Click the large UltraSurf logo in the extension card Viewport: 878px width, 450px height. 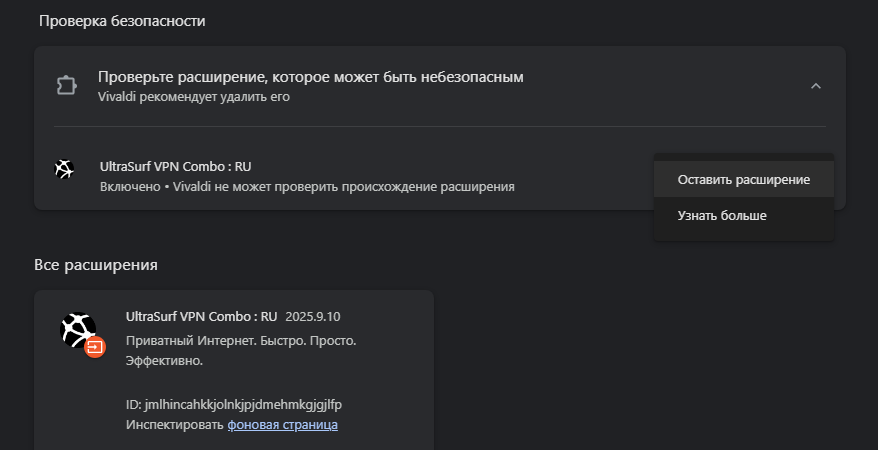tap(78, 330)
